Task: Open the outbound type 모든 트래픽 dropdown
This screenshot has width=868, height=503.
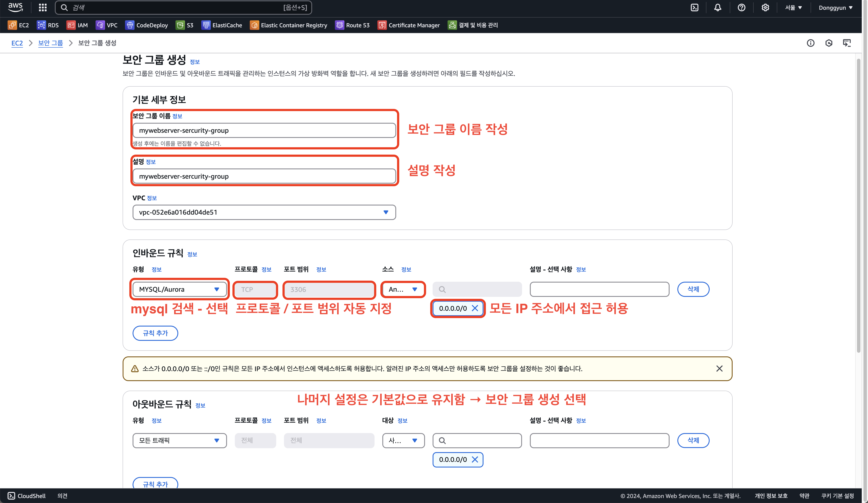Action: [x=179, y=440]
